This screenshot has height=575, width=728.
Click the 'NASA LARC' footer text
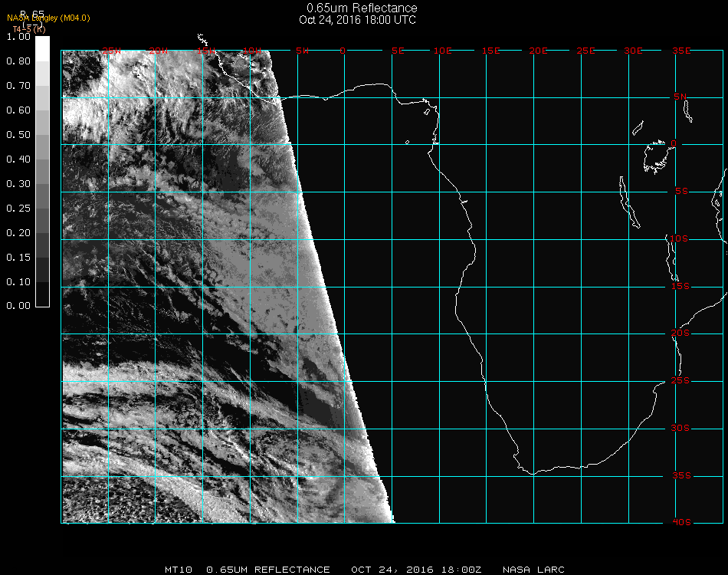[x=533, y=570]
